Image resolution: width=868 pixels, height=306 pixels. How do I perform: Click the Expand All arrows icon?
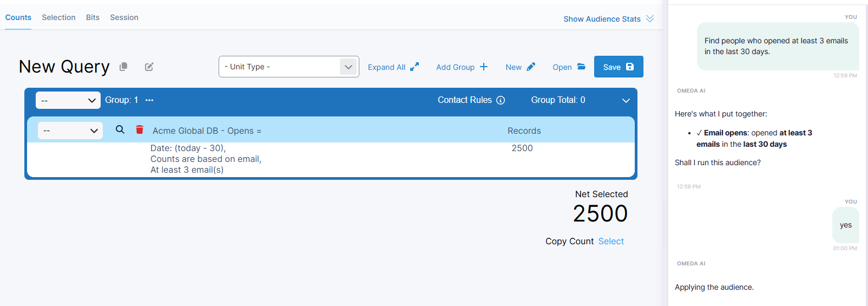click(x=415, y=67)
